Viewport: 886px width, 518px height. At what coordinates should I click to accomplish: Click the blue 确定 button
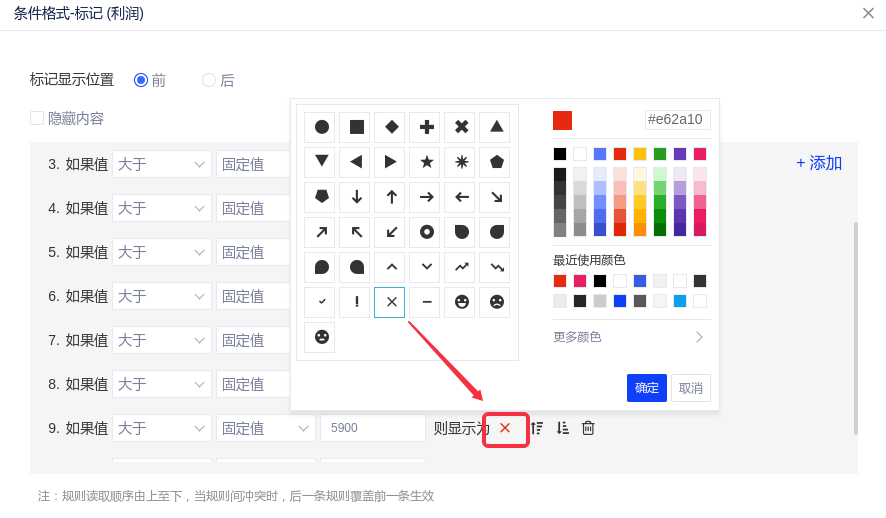click(x=647, y=388)
